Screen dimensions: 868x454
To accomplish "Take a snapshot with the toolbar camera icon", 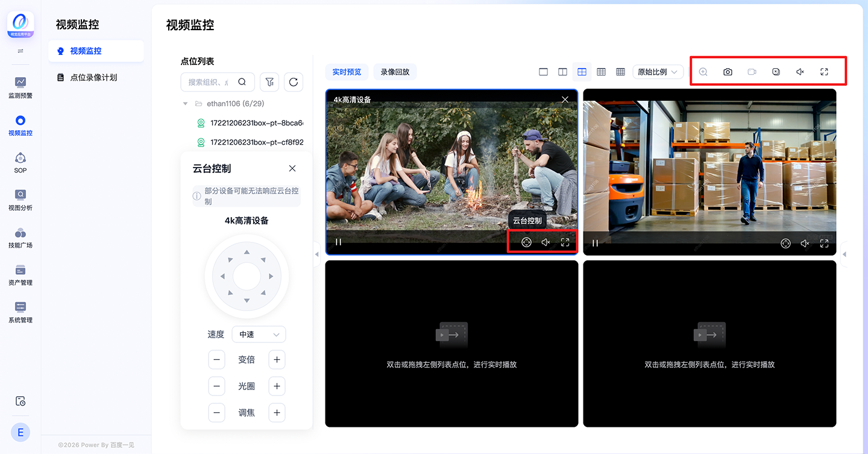I will click(728, 72).
